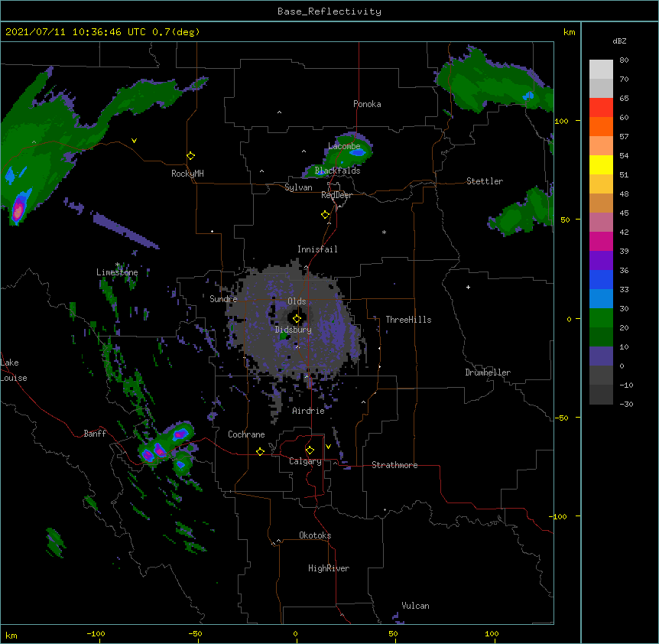Click the Sylvan label
Screen dimensions: 659x644
coord(298,187)
